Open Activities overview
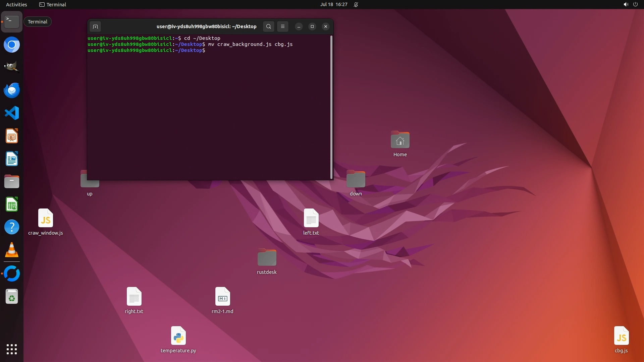644x362 pixels. point(16,4)
